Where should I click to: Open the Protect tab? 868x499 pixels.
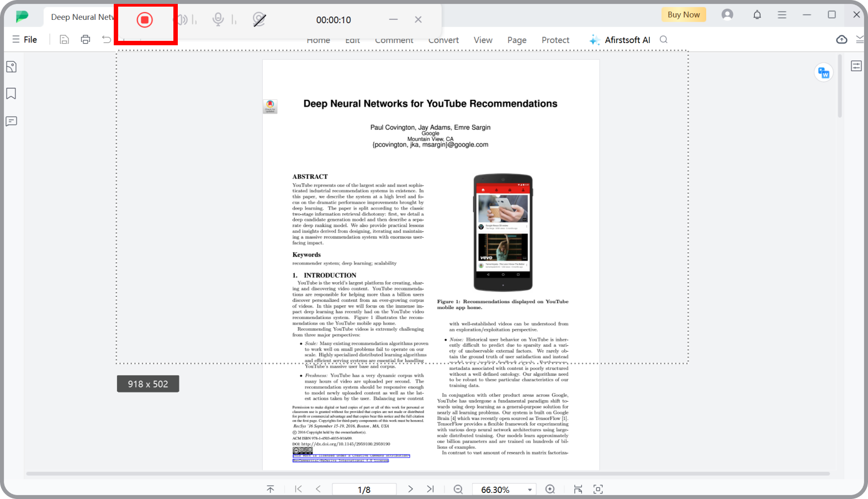click(555, 40)
